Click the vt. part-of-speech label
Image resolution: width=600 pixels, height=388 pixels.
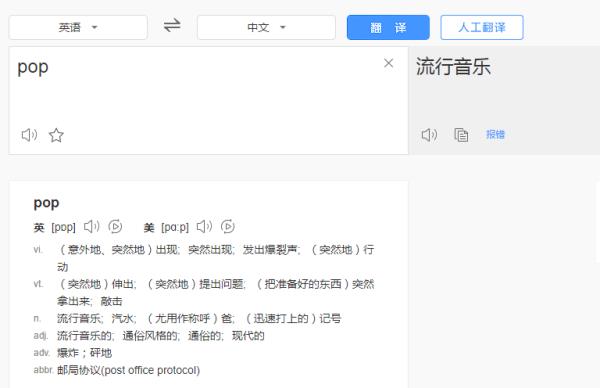click(x=38, y=284)
